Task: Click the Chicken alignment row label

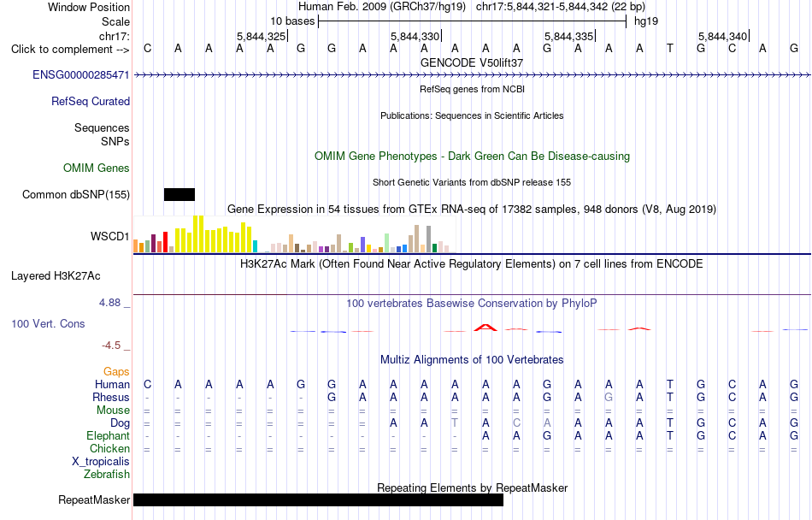Action: (x=109, y=448)
